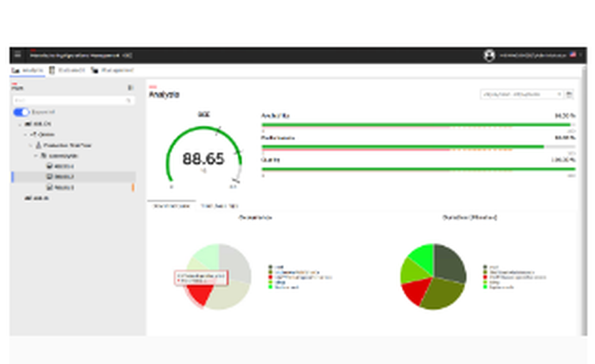595x364 pixels.
Task: Click the vertical scrollbar on the right edge
Action: [584, 201]
